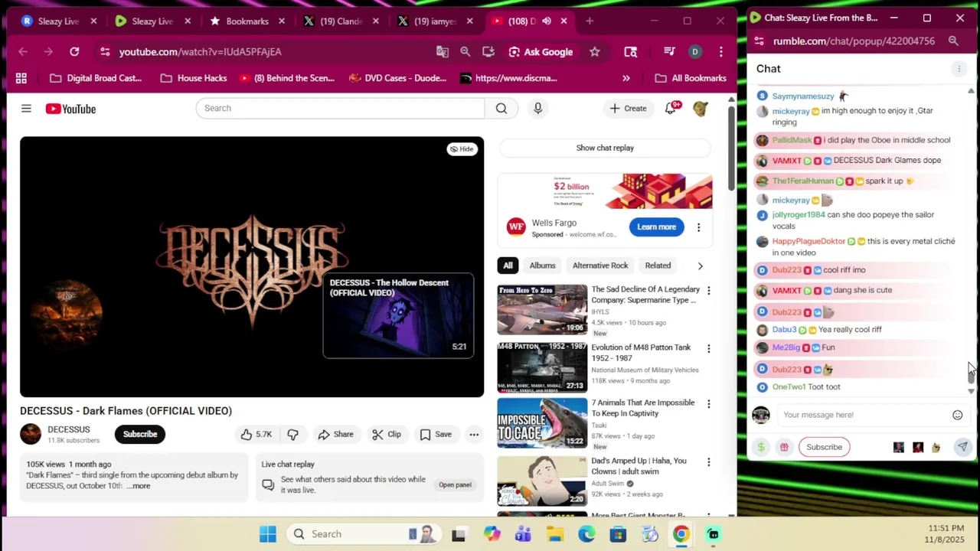Screen dimensions: 980x551
Task: Open options for the Wells Fargo ad
Action: pos(698,227)
